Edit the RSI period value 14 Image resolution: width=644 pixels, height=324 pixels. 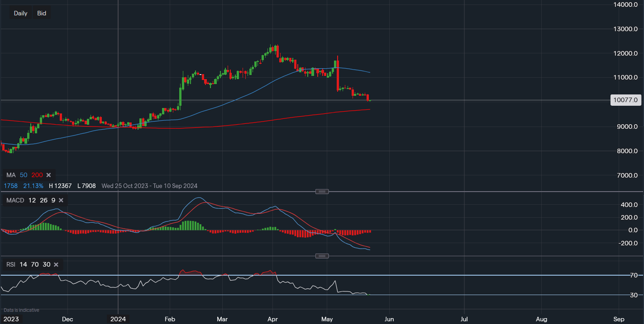point(24,264)
